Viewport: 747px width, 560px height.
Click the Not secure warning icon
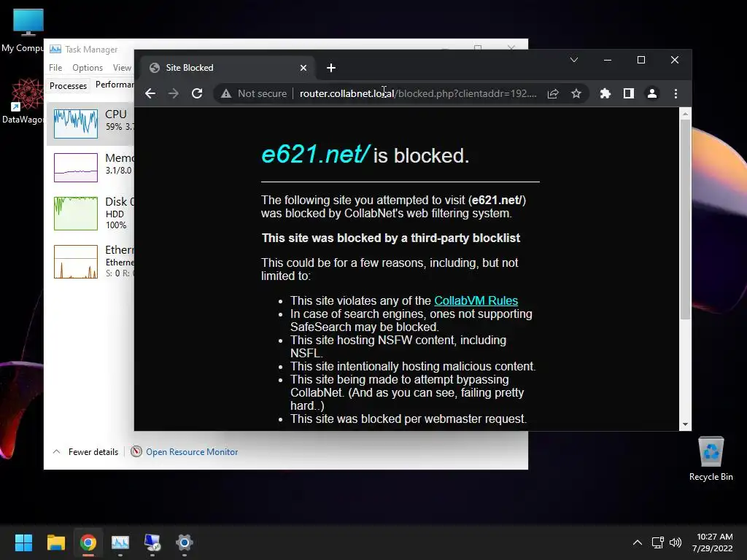click(x=226, y=93)
